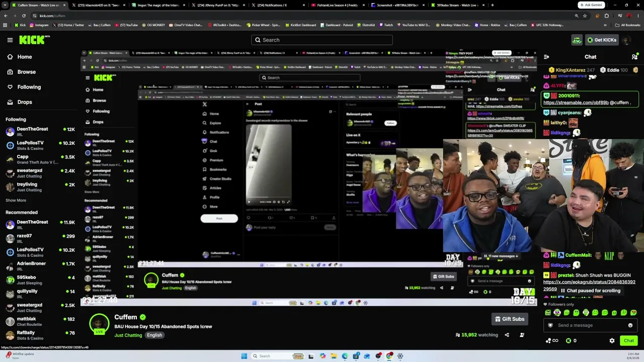
Task: Go to Following in the sidebar menu
Action: coord(24,87)
